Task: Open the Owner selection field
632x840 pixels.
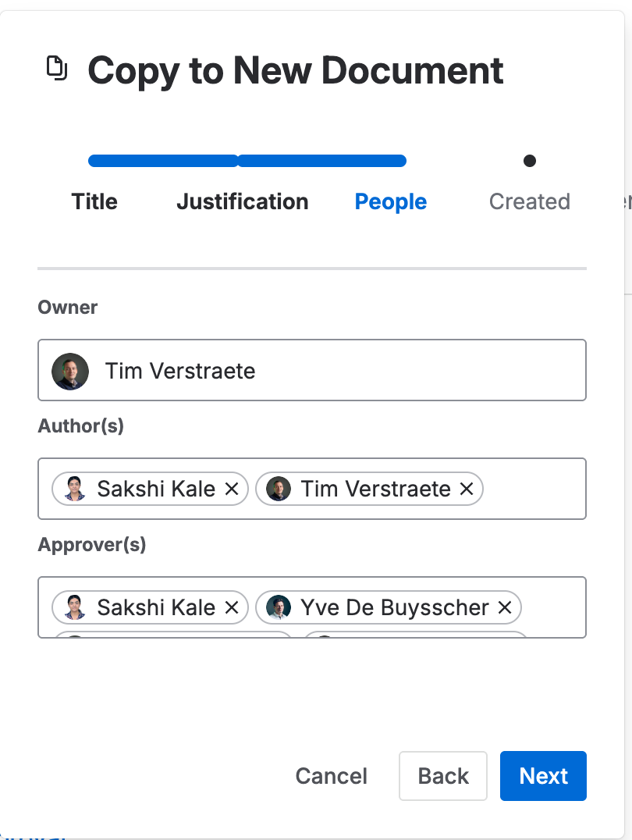Action: (312, 370)
